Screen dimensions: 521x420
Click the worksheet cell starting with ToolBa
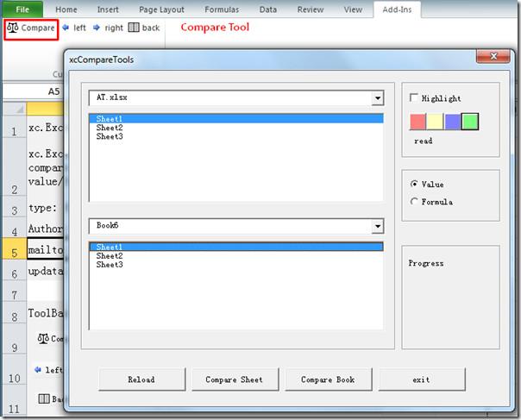click(x=45, y=313)
